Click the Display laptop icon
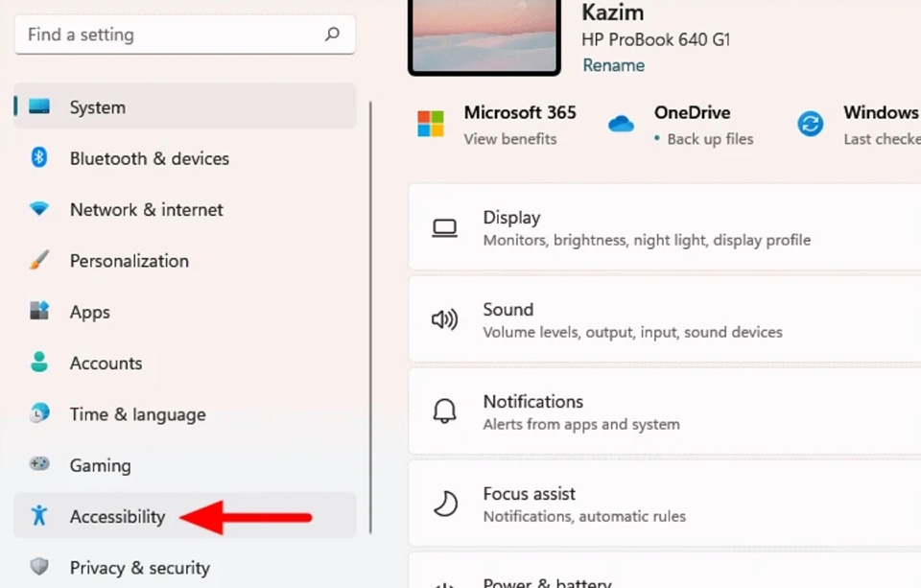 (x=444, y=228)
